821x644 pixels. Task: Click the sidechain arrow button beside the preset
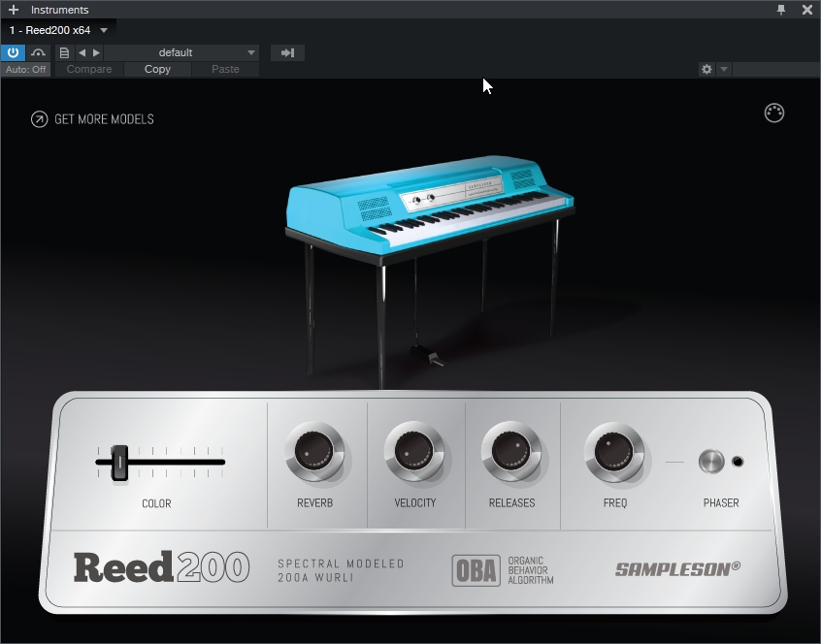click(x=287, y=52)
